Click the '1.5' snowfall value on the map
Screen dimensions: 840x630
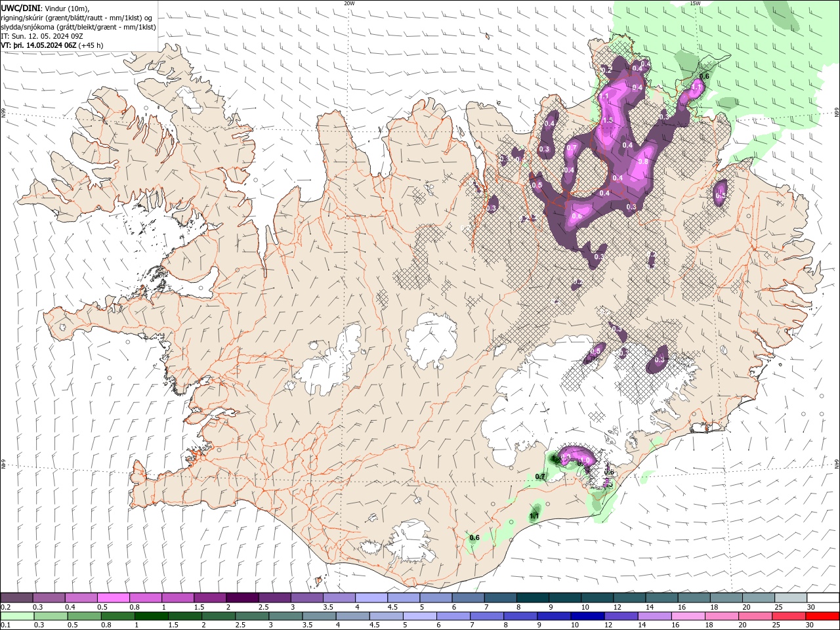pos(608,120)
